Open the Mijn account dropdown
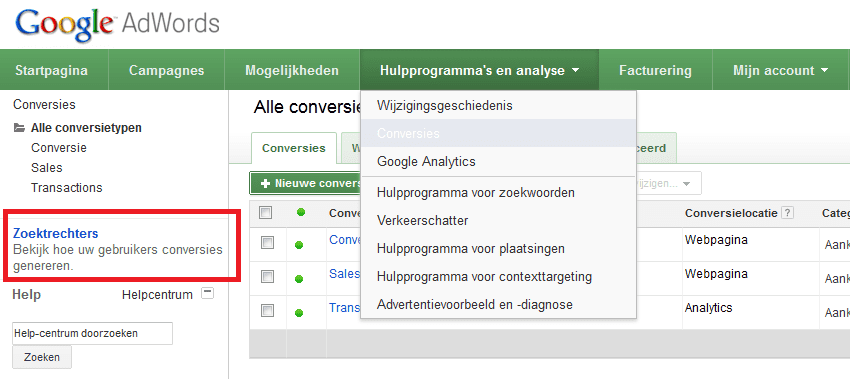850x379 pixels. [781, 70]
